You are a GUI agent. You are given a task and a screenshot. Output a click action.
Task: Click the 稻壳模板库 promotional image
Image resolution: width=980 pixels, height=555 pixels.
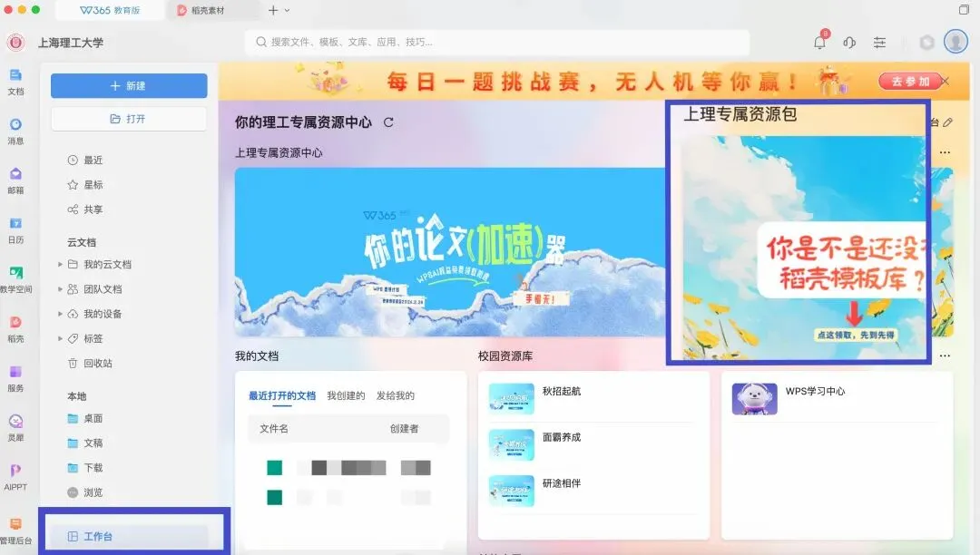coord(804,248)
